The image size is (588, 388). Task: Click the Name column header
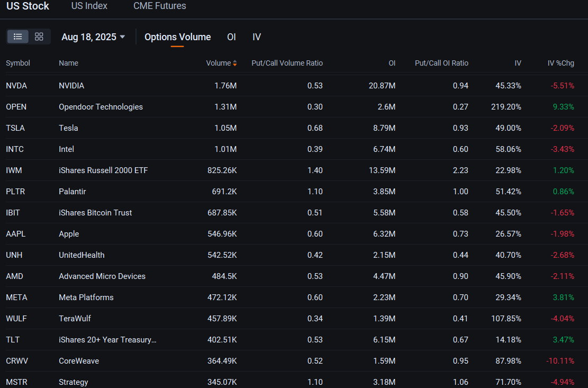[x=69, y=63]
